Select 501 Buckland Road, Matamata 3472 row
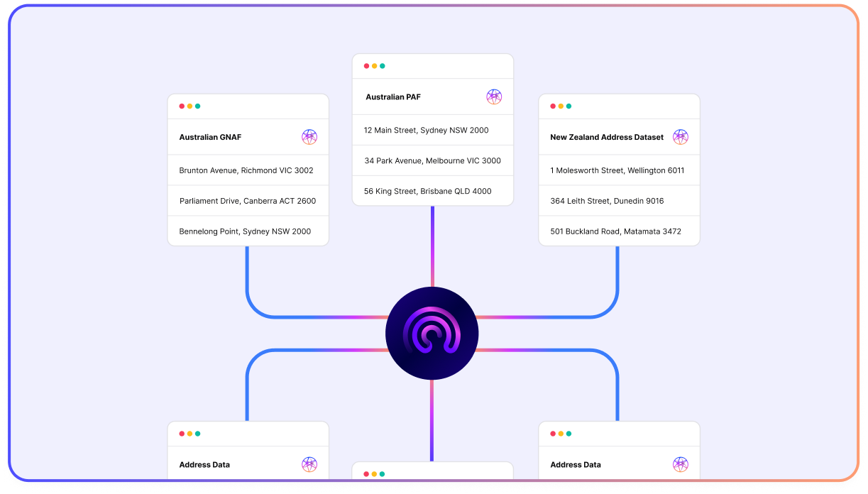The width and height of the screenshot is (868, 494). tap(620, 231)
